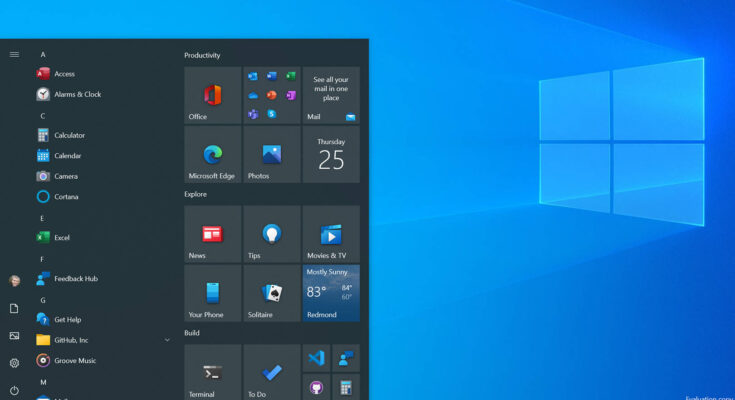Click the Power button in the sidebar
This screenshot has width=735, height=400.
click(x=14, y=390)
